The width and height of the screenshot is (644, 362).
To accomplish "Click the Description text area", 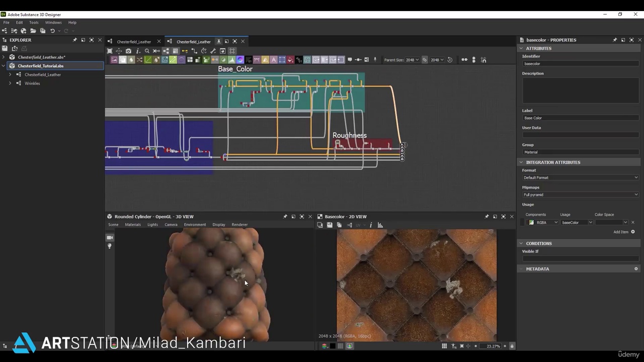I will point(581,90).
